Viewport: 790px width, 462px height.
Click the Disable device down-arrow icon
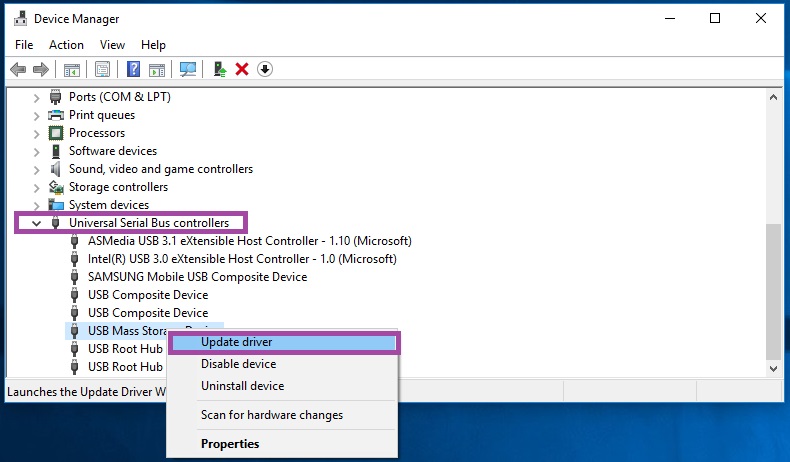[265, 69]
